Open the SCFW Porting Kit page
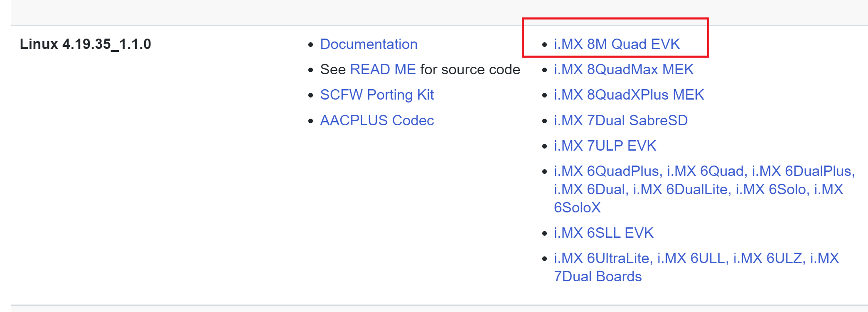 click(x=376, y=95)
